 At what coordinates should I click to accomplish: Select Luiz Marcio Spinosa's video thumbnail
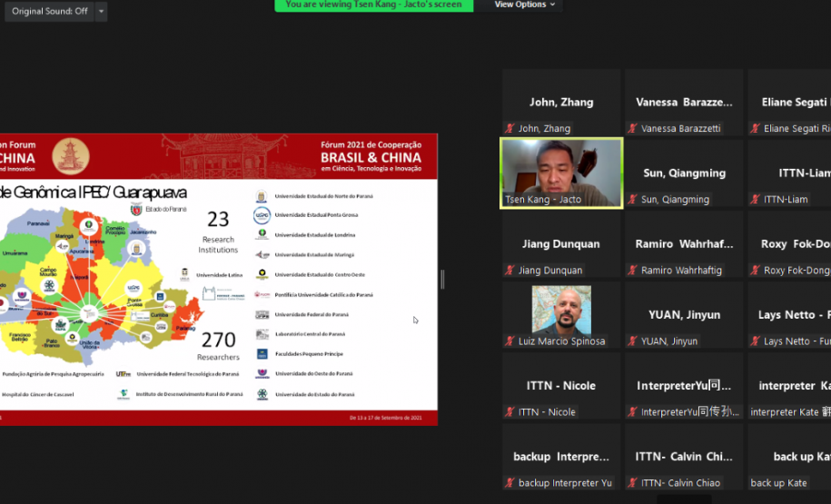point(561,310)
